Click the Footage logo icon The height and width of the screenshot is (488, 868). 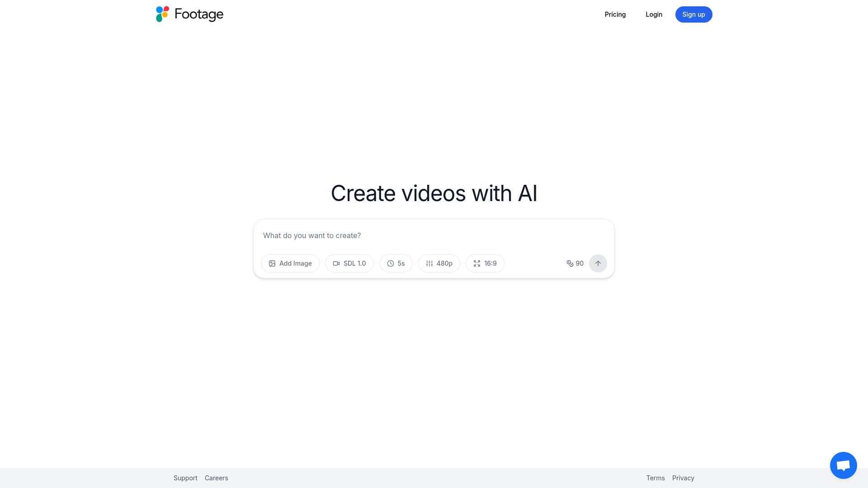(x=162, y=14)
